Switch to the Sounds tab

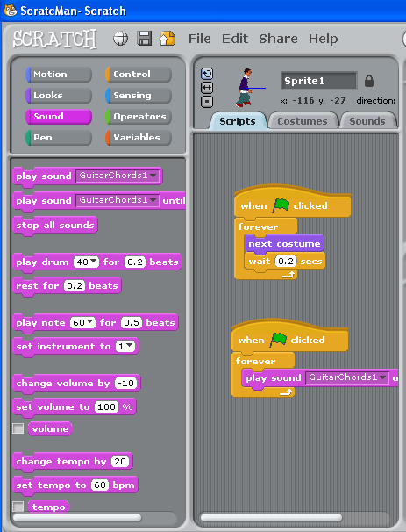click(367, 121)
